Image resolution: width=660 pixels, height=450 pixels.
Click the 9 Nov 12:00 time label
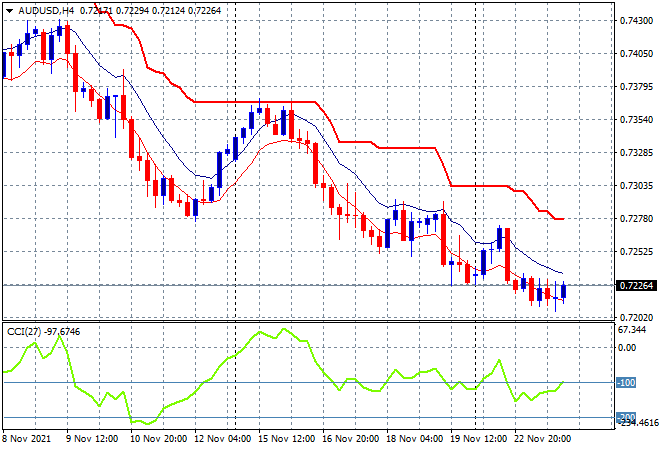[92, 439]
